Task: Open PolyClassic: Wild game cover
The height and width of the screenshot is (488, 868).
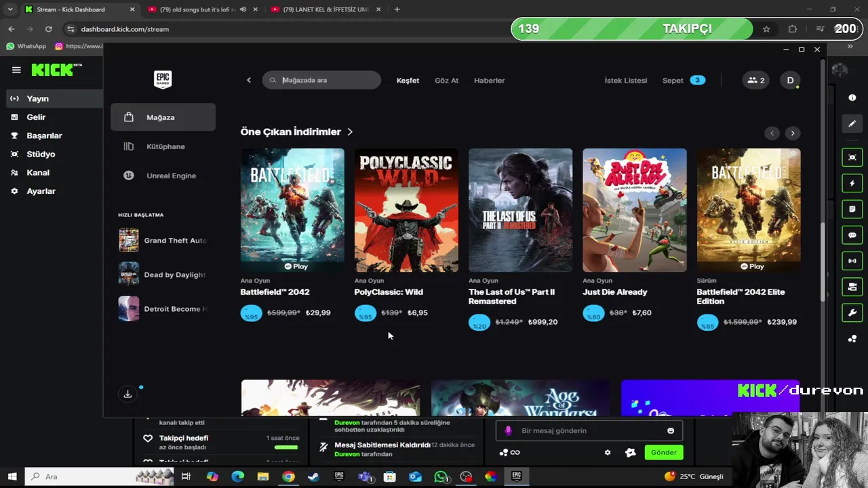Action: (406, 210)
